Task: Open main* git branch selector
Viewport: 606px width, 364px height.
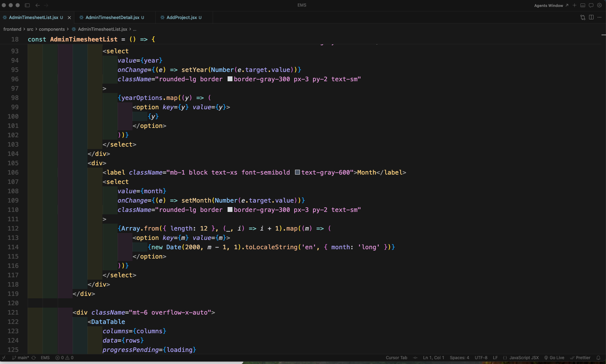Action: click(x=20, y=358)
